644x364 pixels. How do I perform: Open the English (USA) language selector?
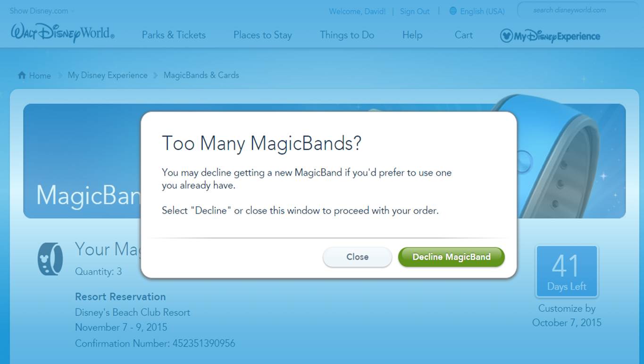[x=477, y=11]
